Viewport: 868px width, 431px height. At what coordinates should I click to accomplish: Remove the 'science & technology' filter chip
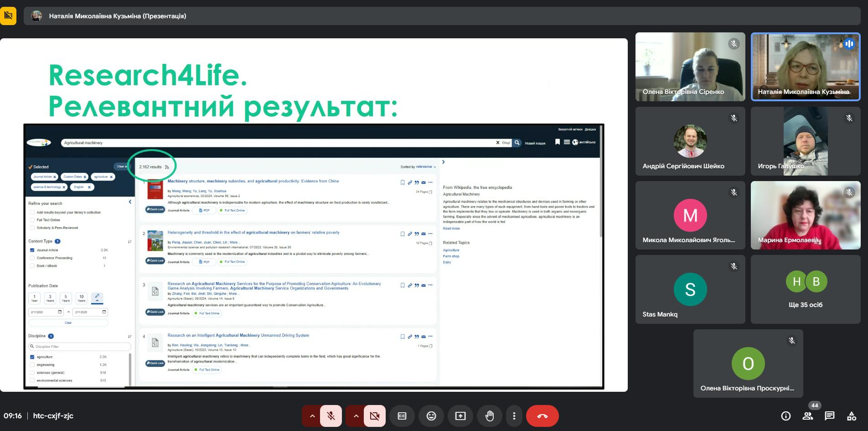pyautogui.click(x=64, y=187)
